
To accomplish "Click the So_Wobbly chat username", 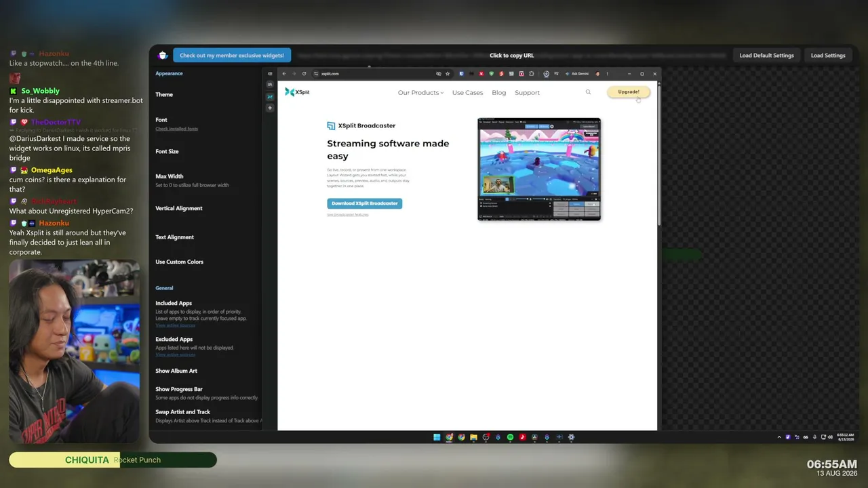I will pyautogui.click(x=41, y=91).
